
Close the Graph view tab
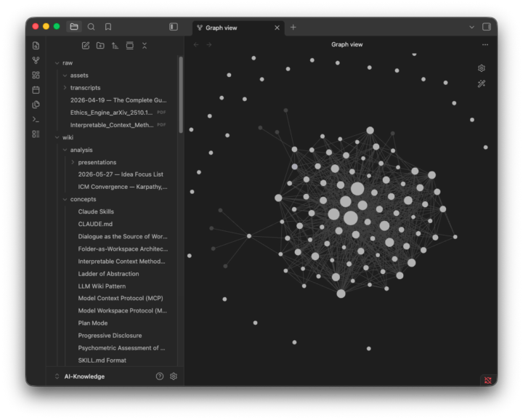click(277, 28)
